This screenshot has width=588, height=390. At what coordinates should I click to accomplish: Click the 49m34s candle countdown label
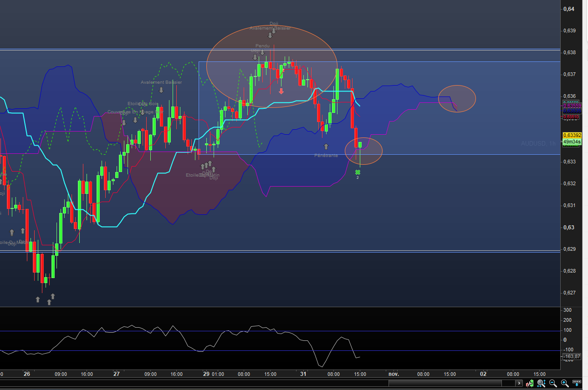572,142
